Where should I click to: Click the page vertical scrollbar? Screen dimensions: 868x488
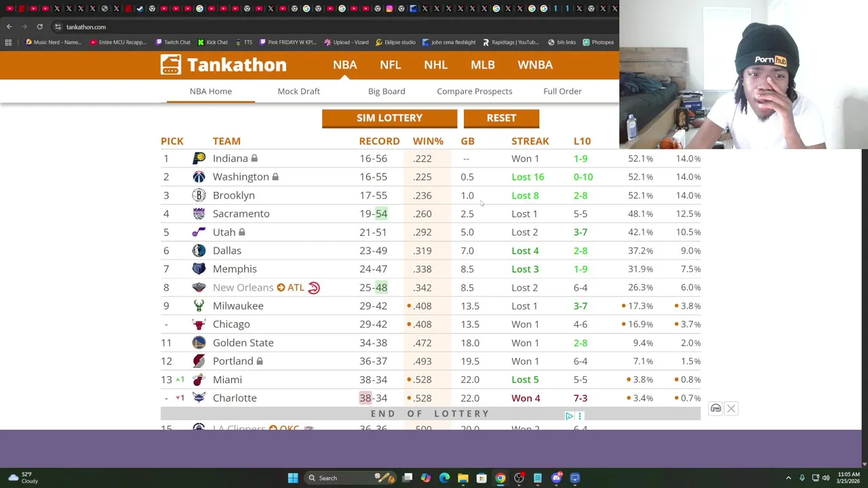pos(864,308)
